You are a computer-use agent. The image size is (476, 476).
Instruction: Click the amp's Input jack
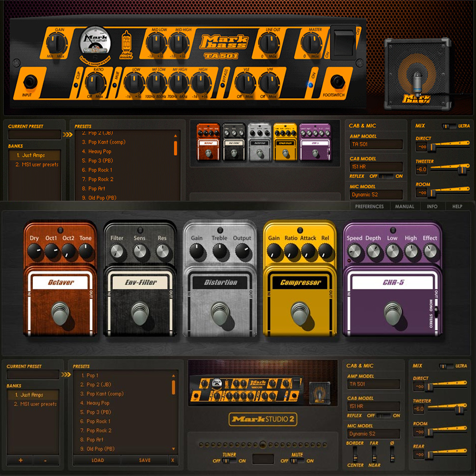click(30, 82)
